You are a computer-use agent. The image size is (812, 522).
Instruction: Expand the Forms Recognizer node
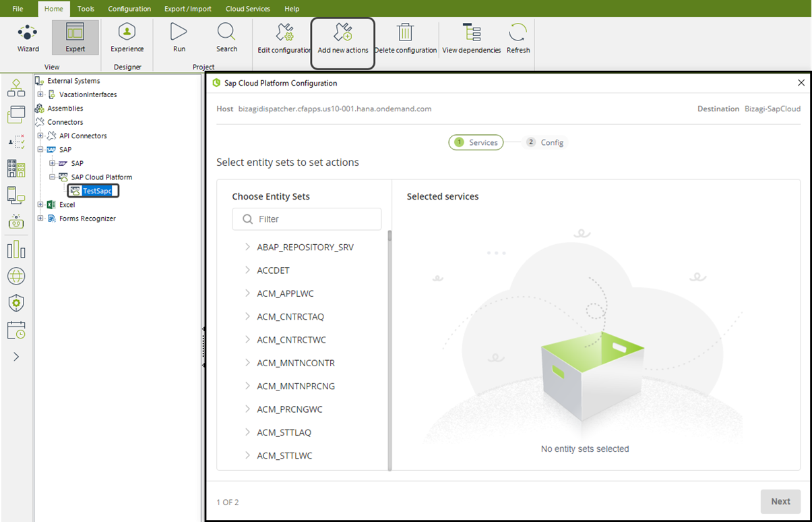pos(40,219)
